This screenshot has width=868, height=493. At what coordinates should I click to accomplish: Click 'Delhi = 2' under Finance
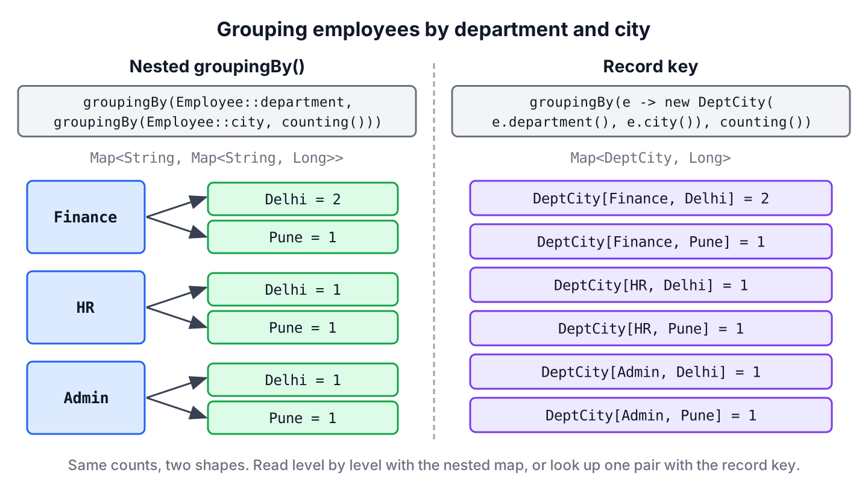point(303,199)
